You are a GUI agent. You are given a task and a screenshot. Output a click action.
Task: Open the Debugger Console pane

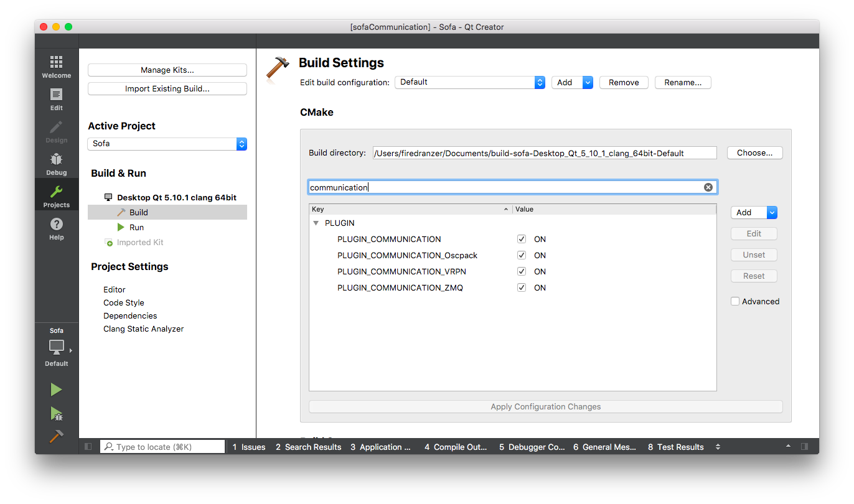coord(532,447)
